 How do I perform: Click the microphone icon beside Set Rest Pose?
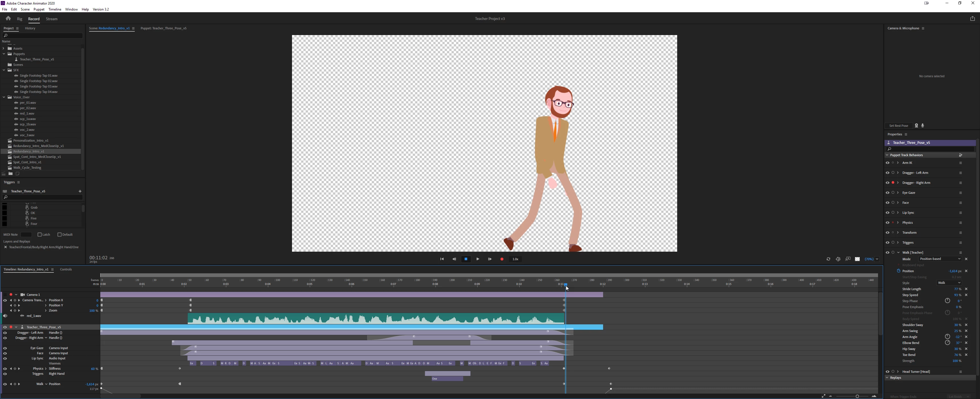pyautogui.click(x=923, y=126)
